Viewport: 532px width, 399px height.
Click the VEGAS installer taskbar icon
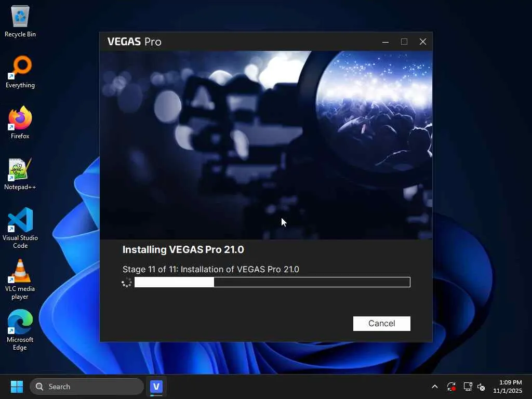point(156,387)
